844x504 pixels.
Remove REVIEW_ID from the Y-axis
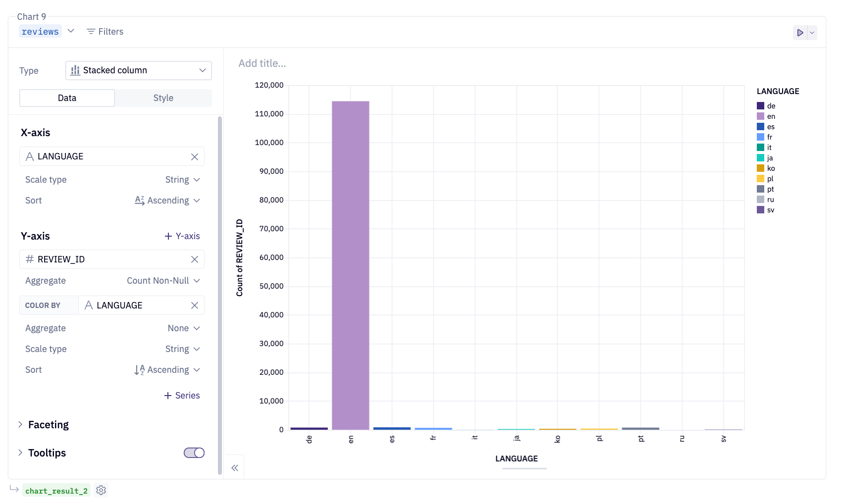point(195,259)
